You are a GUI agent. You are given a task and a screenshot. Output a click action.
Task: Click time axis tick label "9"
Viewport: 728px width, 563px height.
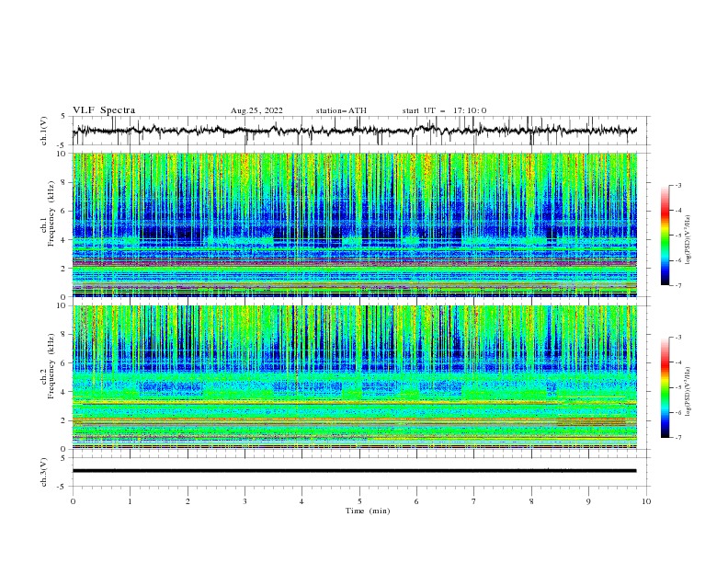[x=588, y=501]
